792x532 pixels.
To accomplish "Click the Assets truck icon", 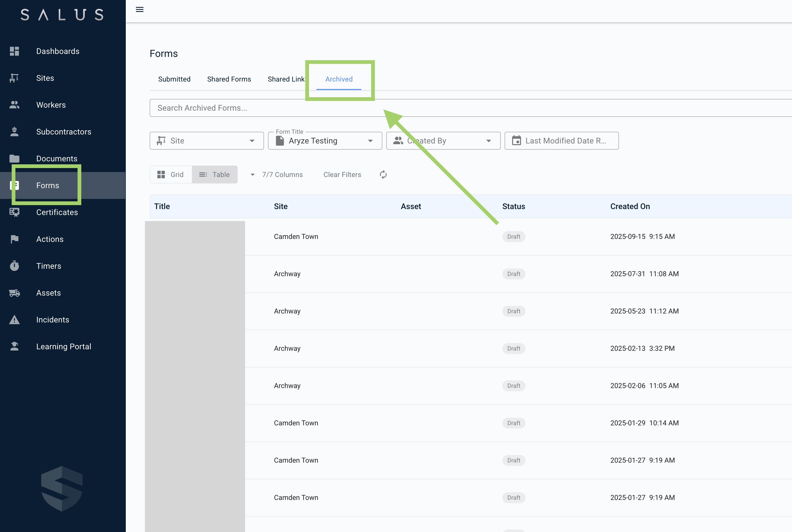I will pyautogui.click(x=14, y=293).
